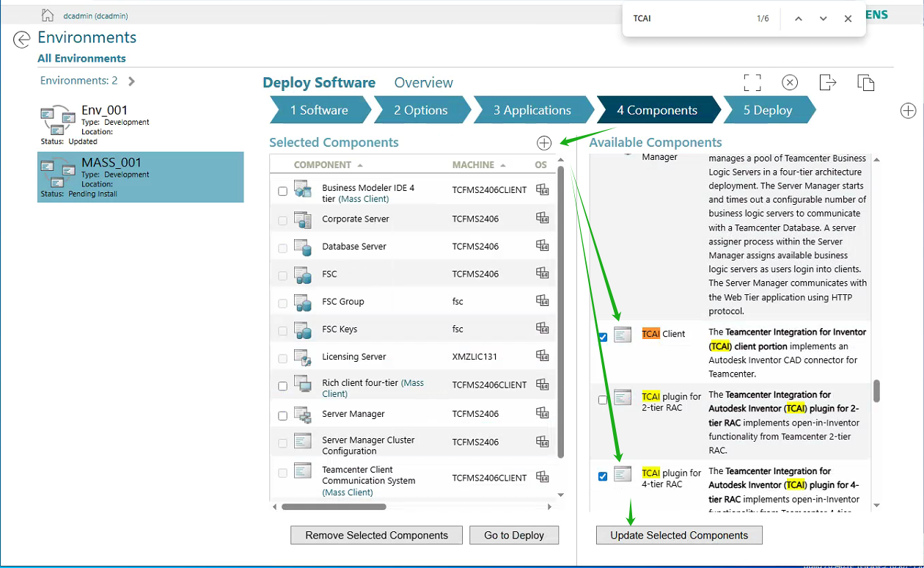
Task: Click the Selected Components vertical scrollbar
Action: tap(561, 312)
